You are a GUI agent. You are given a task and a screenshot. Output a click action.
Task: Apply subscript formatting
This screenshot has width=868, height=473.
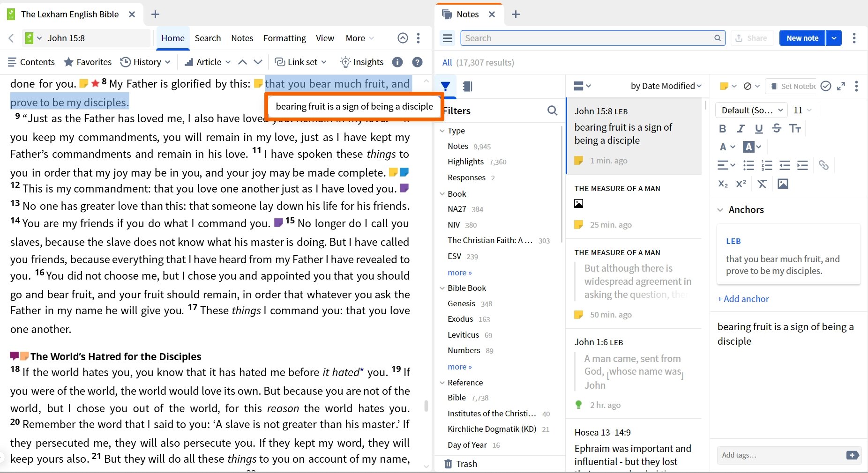coord(723,184)
